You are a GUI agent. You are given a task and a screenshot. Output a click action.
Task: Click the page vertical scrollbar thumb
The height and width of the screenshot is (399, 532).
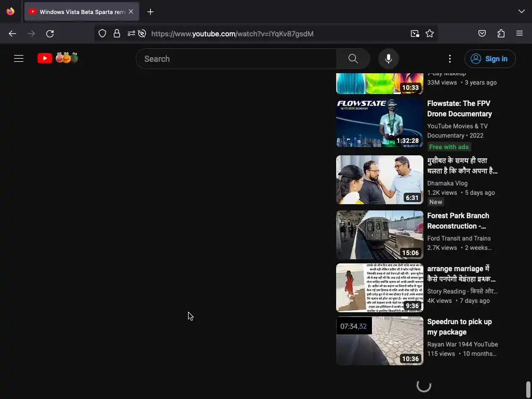coord(528,390)
